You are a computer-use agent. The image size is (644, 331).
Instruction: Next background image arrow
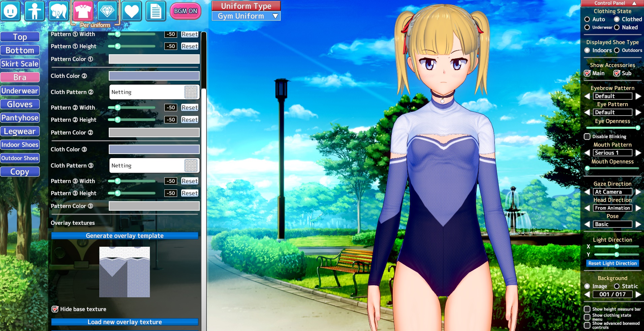(638, 294)
